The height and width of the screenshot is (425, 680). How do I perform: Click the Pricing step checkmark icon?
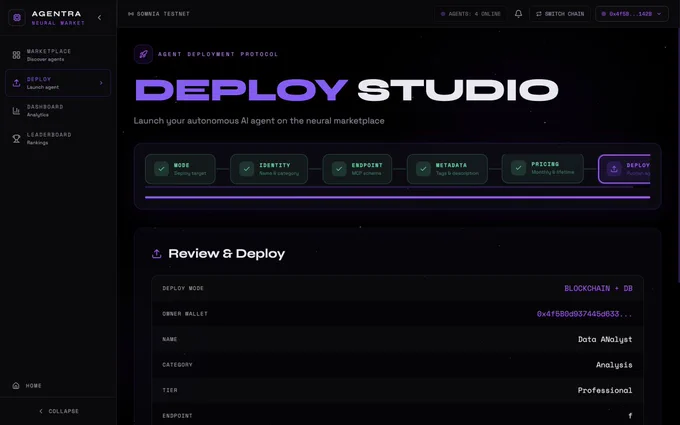518,168
